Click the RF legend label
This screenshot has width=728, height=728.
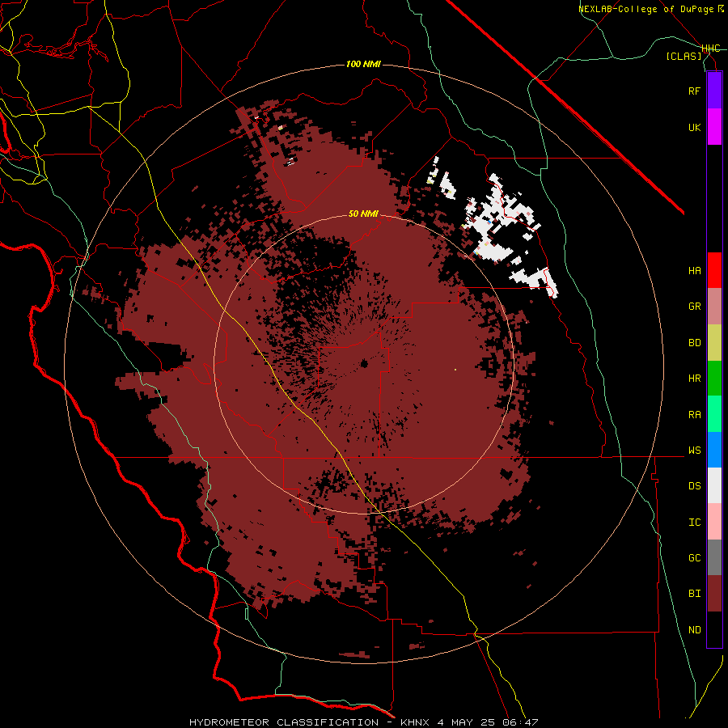click(694, 91)
